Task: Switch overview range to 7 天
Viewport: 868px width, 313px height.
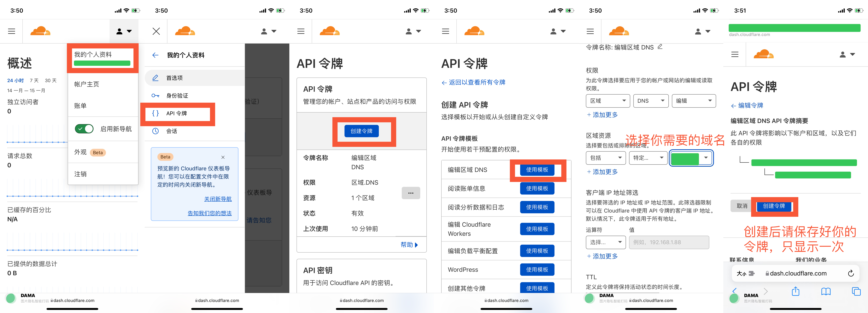Action: [x=34, y=80]
